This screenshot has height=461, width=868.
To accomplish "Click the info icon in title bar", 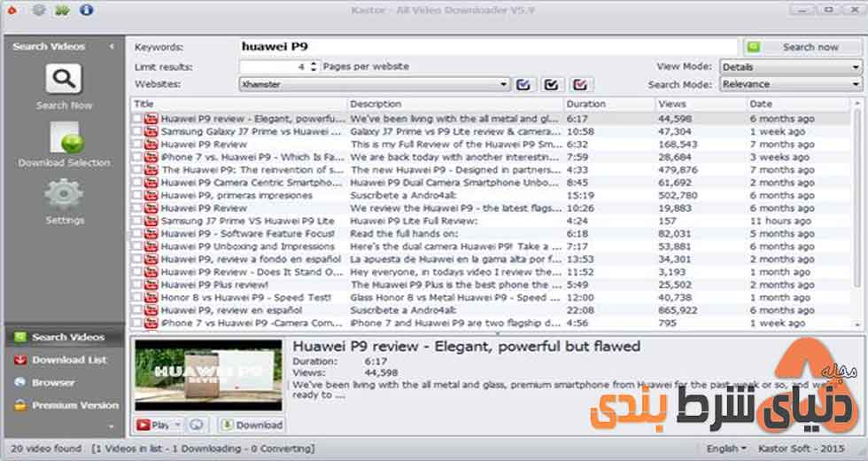I will (x=87, y=10).
